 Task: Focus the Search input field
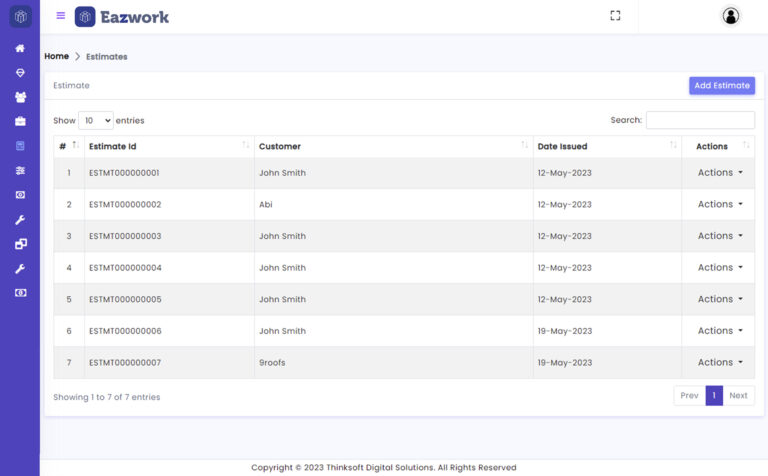(x=700, y=120)
